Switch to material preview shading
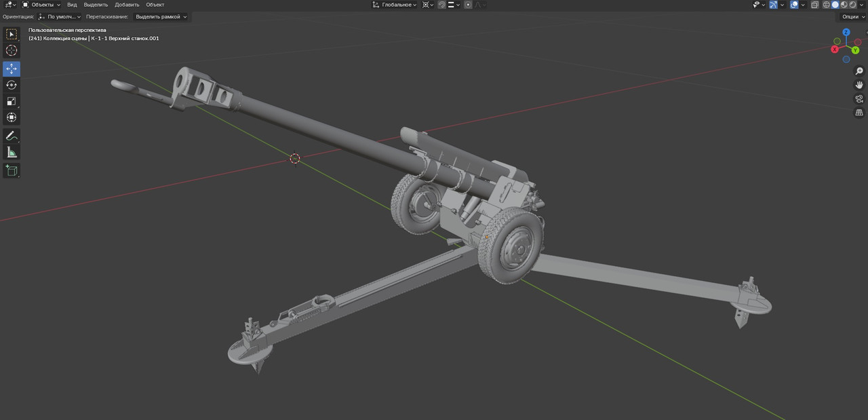 pos(844,5)
